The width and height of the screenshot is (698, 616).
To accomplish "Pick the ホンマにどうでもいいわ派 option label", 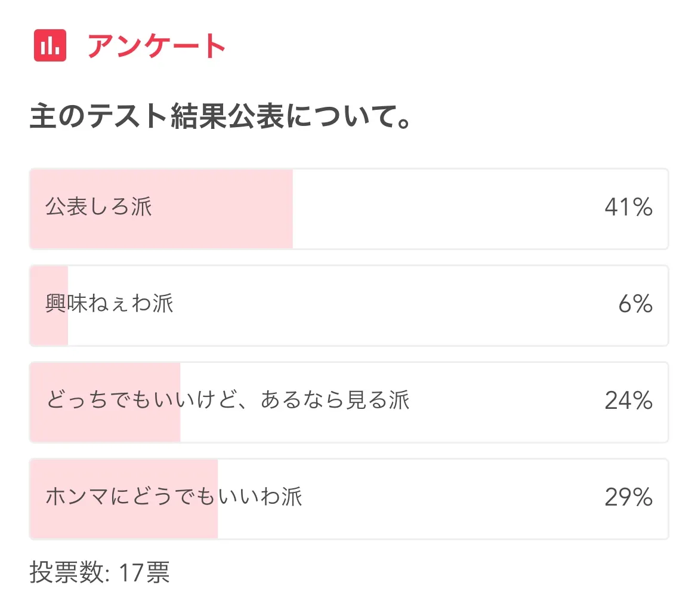I will (x=174, y=497).
